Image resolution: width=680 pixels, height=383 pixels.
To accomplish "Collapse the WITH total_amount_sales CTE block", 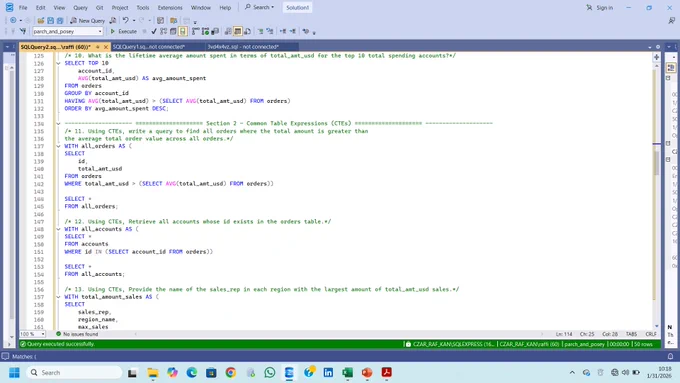I will pos(58,297).
